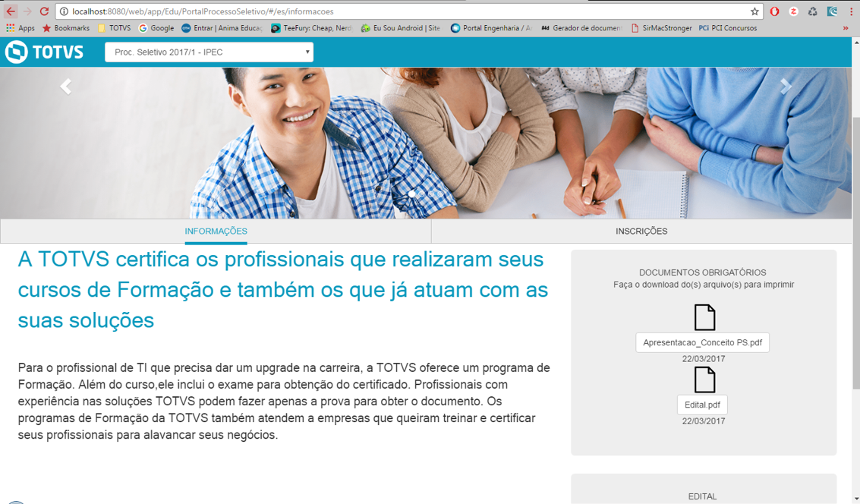860x504 pixels.
Task: Download Edital.pdf
Action: click(703, 405)
